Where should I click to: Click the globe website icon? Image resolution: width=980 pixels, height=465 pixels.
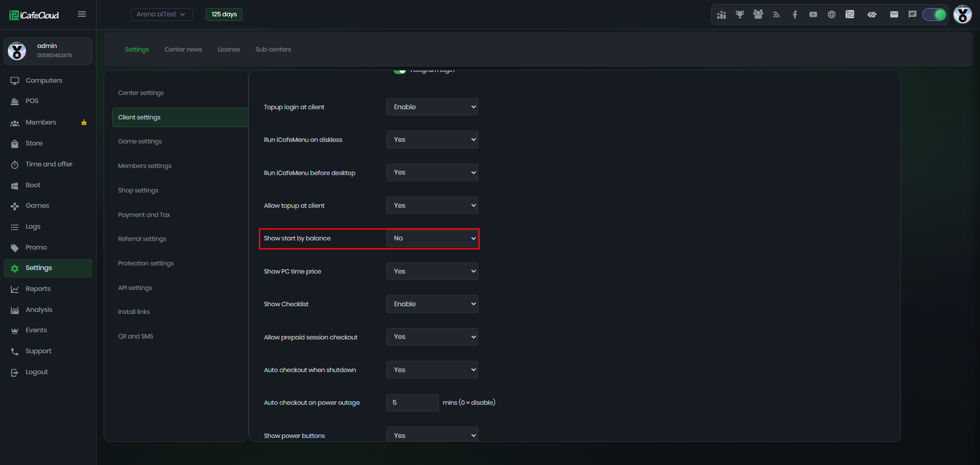pyautogui.click(x=831, y=15)
